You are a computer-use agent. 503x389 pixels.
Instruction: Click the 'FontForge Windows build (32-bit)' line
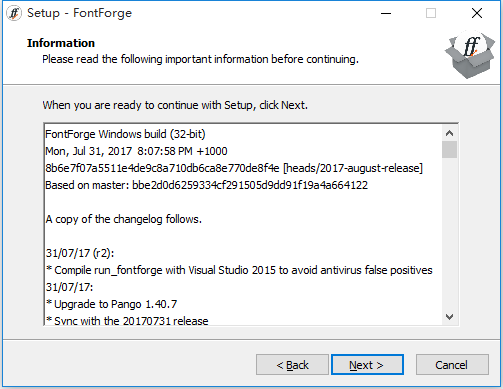125,134
